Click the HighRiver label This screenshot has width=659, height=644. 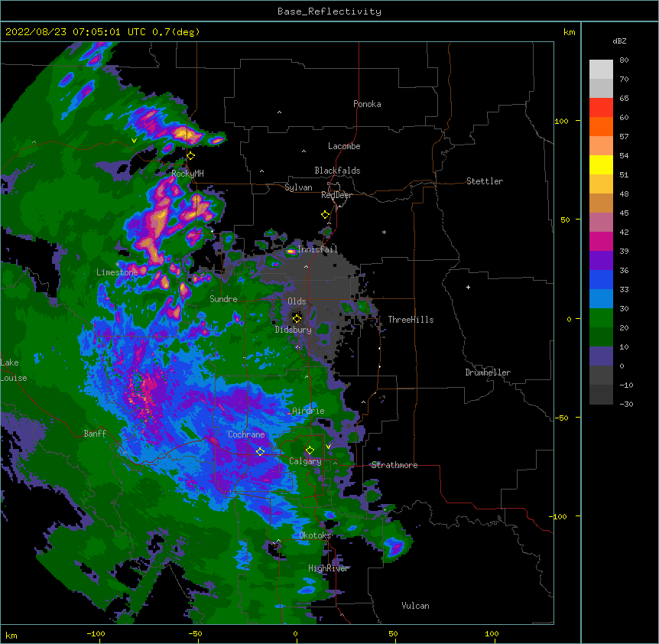(x=329, y=568)
